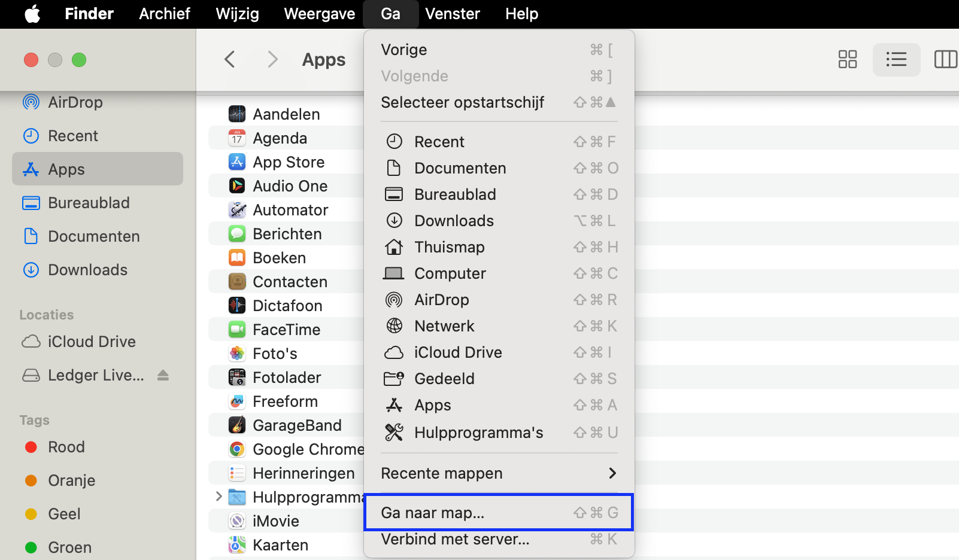Launch the App Store app
Screen dimensions: 959x560
(x=289, y=162)
